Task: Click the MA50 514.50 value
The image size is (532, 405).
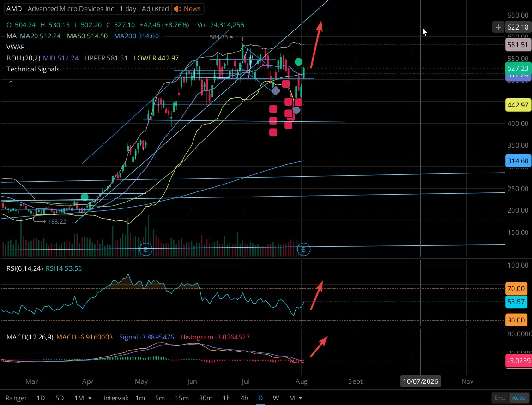Action: (x=87, y=36)
